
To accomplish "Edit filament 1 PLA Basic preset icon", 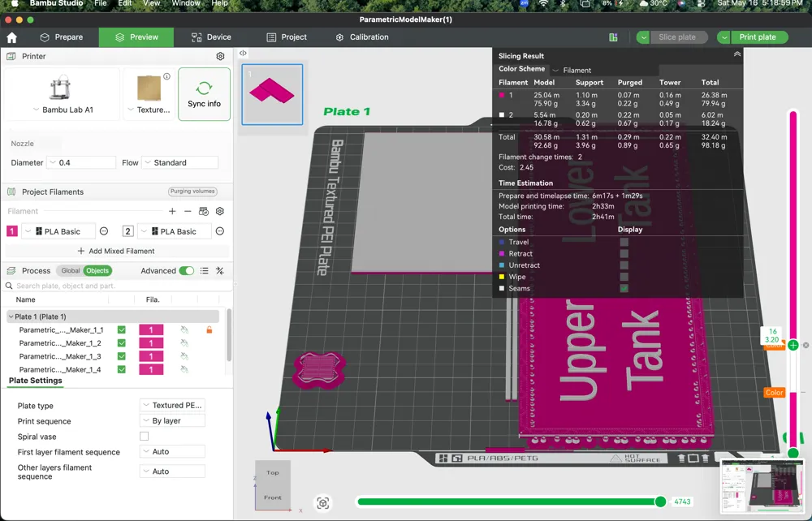I will [x=104, y=231].
